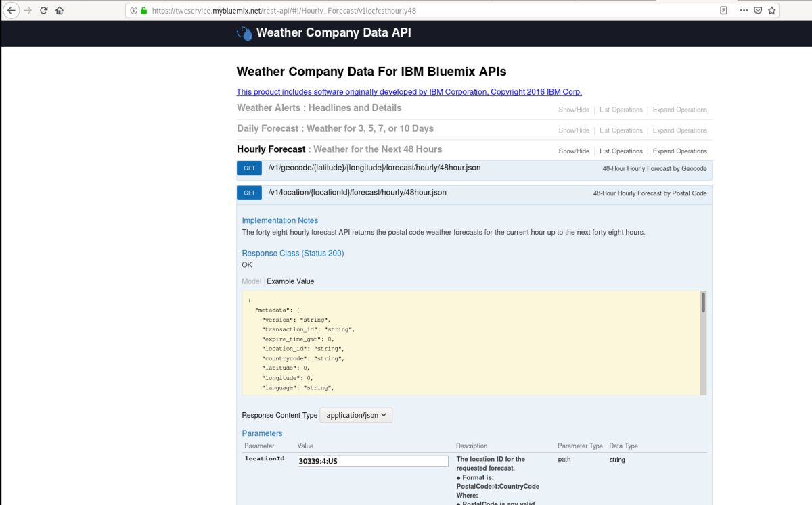Screen dimensions: 812x505
Task: Click Show/Hide for Hourly Forecast
Action: pos(574,151)
